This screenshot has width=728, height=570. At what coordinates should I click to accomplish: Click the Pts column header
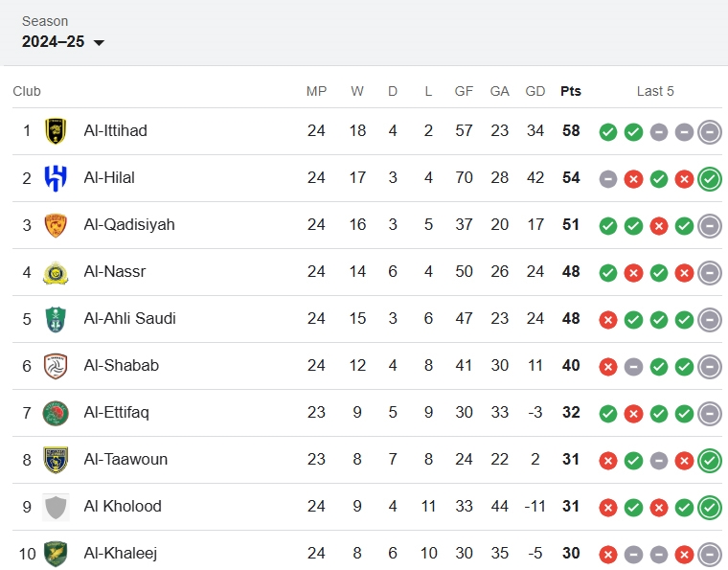[571, 91]
